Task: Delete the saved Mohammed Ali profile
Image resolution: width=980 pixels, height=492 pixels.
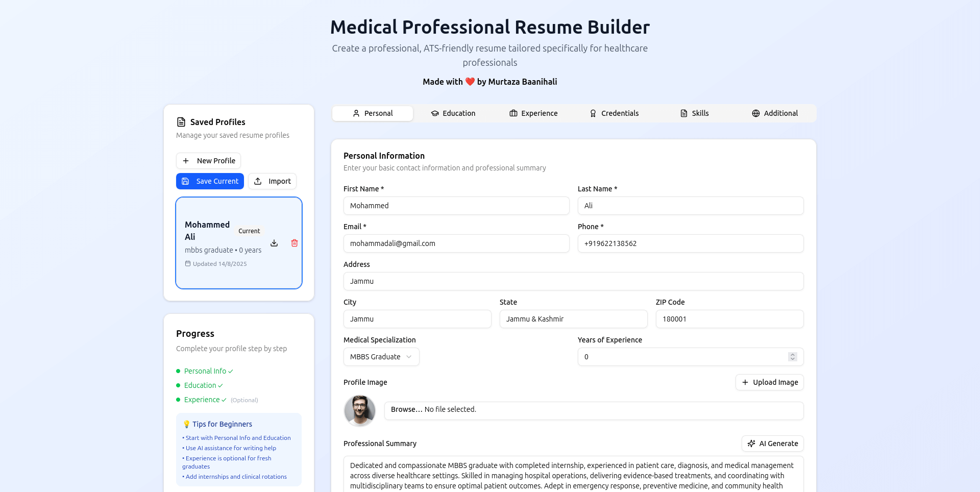Action: 294,243
